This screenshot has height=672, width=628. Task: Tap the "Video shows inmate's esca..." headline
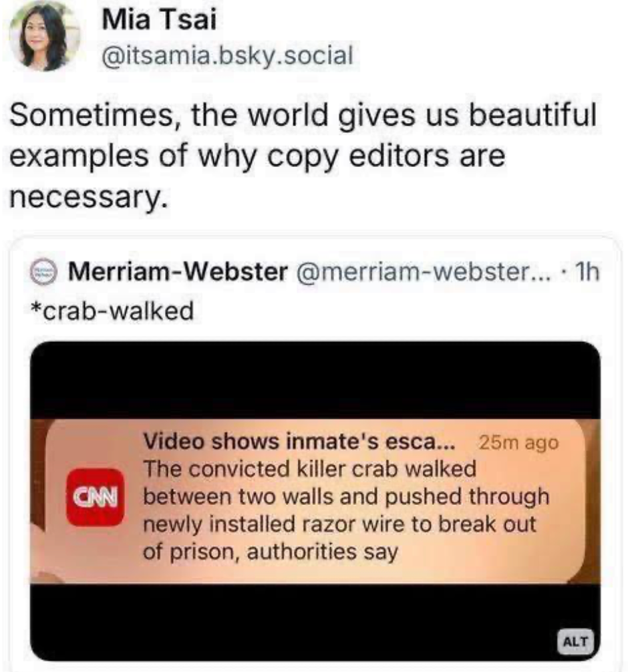click(x=299, y=442)
